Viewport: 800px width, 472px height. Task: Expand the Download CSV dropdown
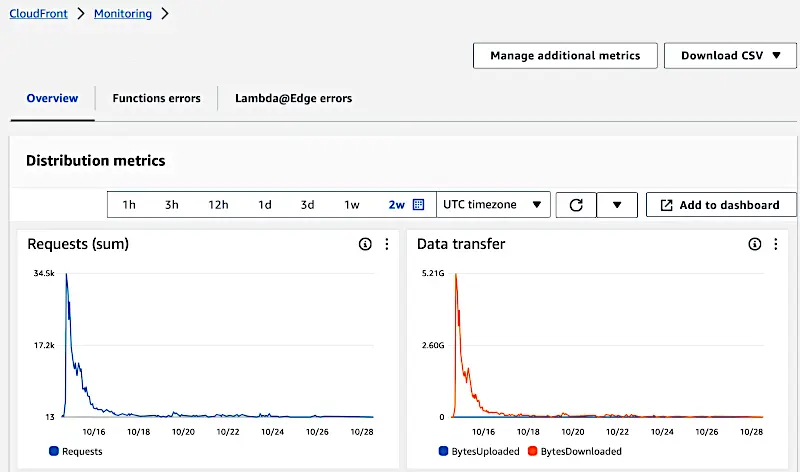coord(730,56)
